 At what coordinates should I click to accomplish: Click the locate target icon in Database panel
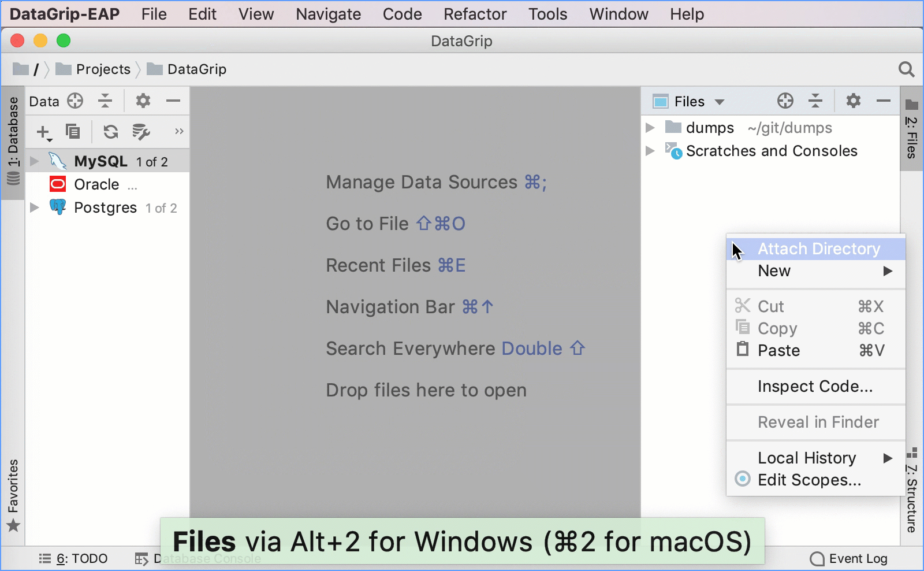75,101
